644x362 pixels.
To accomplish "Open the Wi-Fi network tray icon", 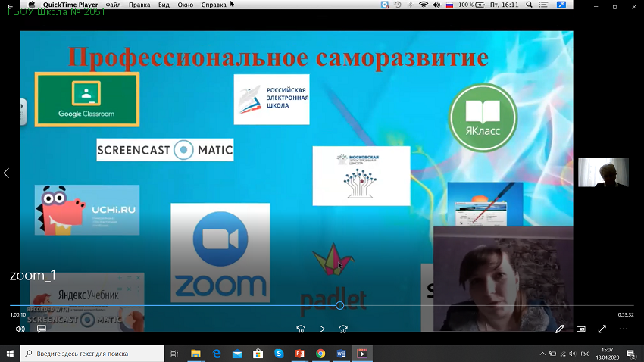I will (x=563, y=354).
